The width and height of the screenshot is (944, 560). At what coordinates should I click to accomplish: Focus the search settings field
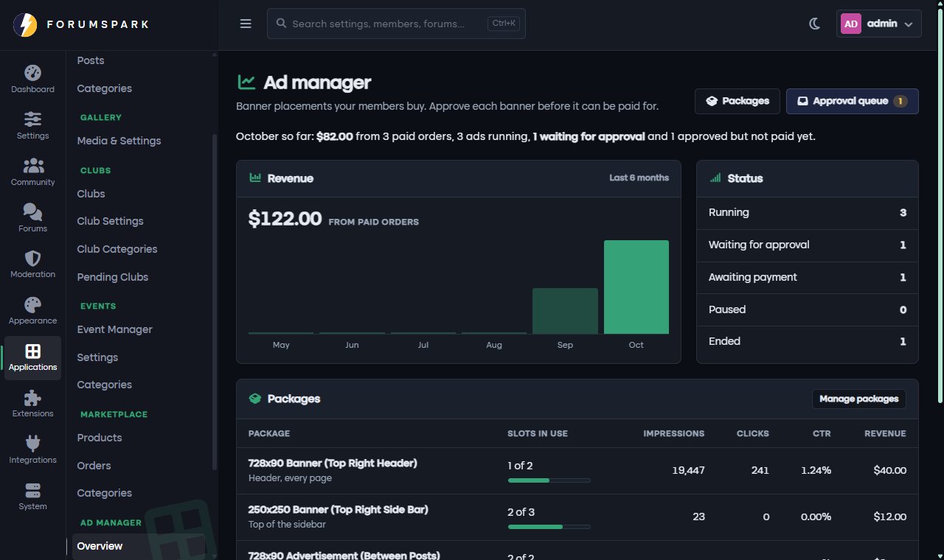pyautogui.click(x=396, y=24)
